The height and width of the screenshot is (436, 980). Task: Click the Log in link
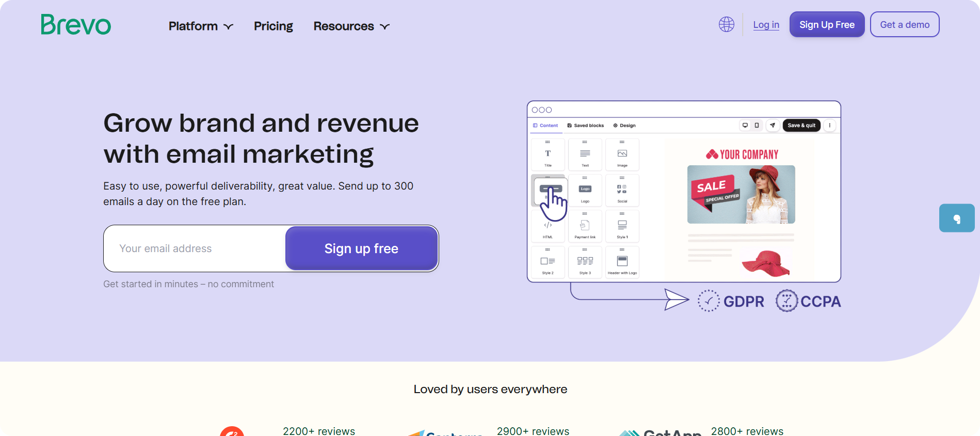pos(766,25)
